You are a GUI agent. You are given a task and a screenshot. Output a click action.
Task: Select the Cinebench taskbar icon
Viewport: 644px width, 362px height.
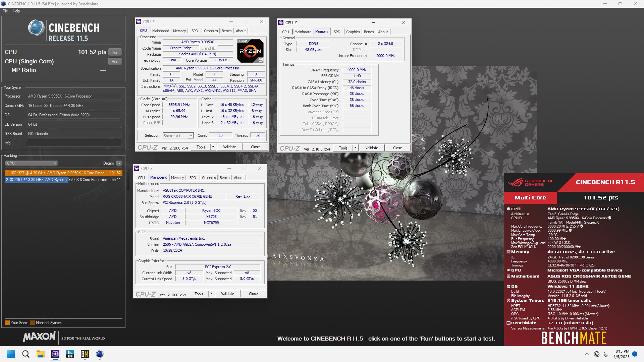(x=100, y=354)
